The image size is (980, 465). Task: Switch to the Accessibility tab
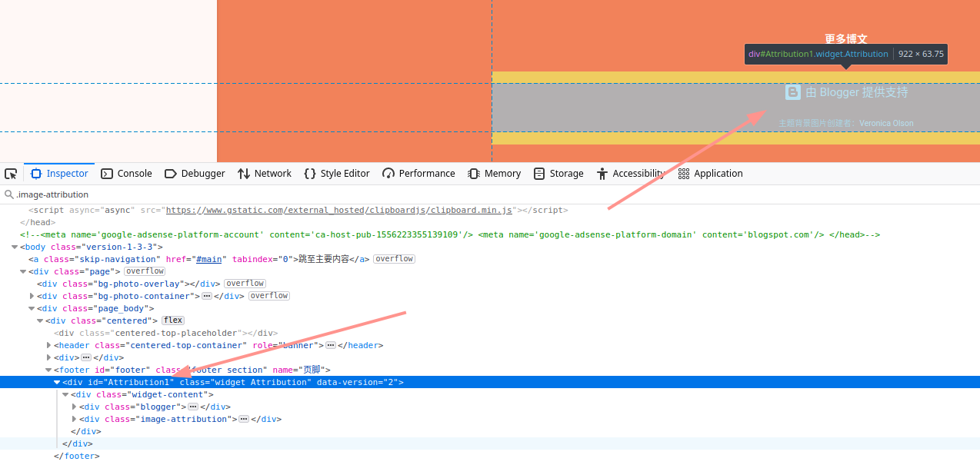[x=630, y=174]
